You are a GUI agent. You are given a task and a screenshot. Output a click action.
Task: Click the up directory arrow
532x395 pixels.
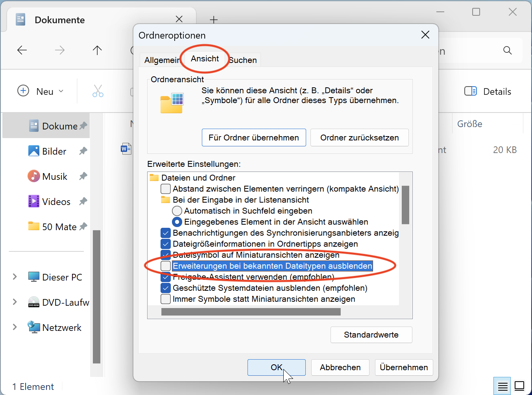click(x=97, y=50)
